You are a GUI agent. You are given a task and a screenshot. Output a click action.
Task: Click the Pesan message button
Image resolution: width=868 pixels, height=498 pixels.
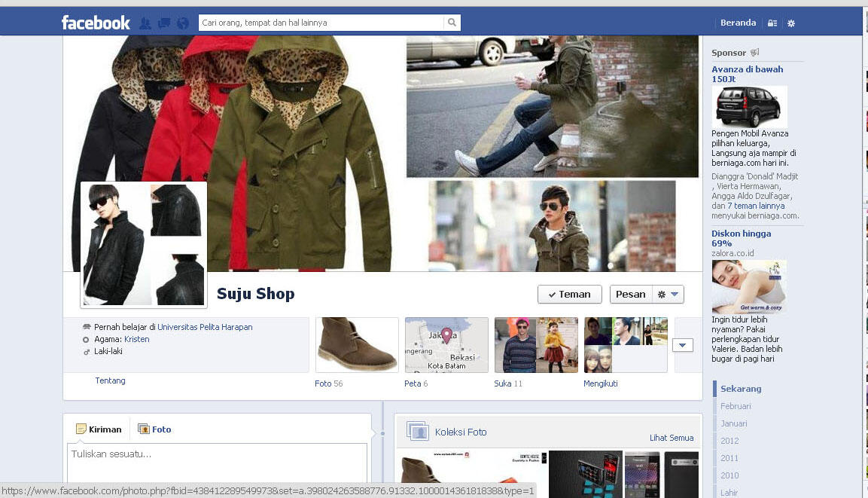[631, 294]
